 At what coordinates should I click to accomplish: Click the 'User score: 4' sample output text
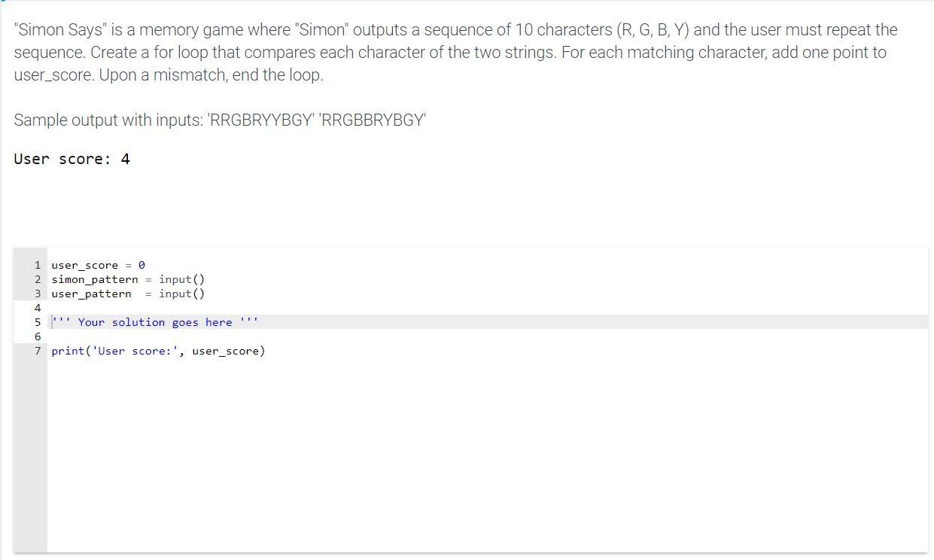[71, 159]
